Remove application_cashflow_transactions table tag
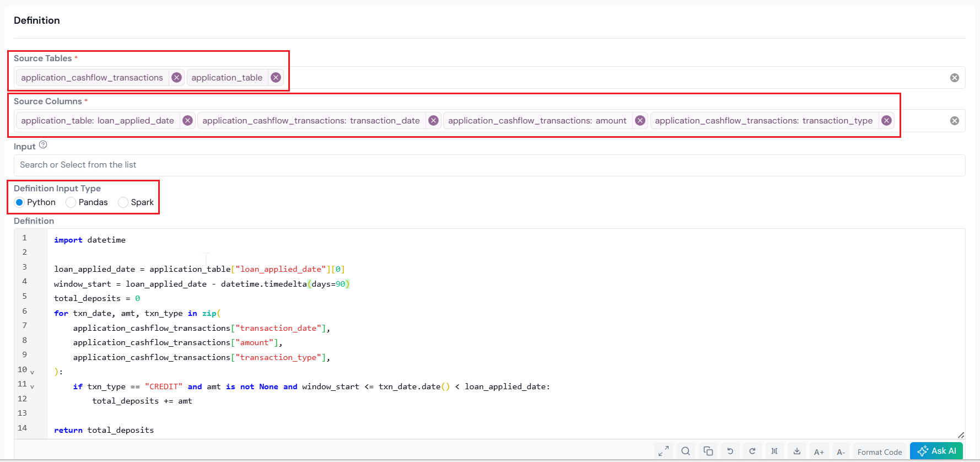The height and width of the screenshot is (462, 980). tap(176, 78)
